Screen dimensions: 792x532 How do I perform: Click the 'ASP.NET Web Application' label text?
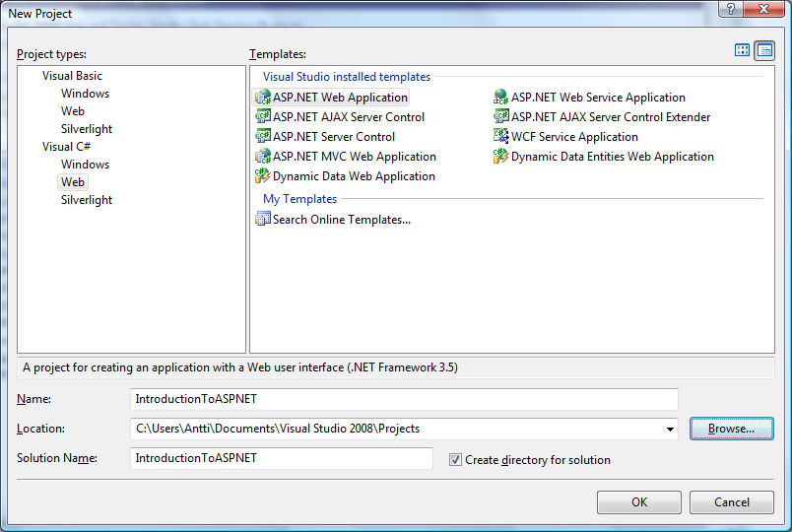(340, 97)
